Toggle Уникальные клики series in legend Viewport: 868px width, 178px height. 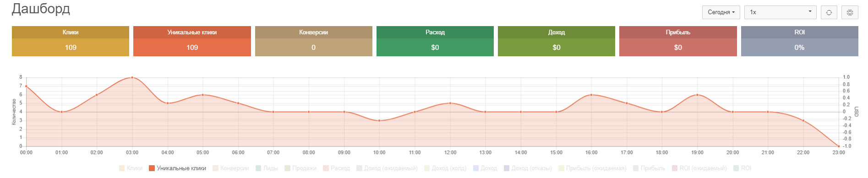(177, 168)
